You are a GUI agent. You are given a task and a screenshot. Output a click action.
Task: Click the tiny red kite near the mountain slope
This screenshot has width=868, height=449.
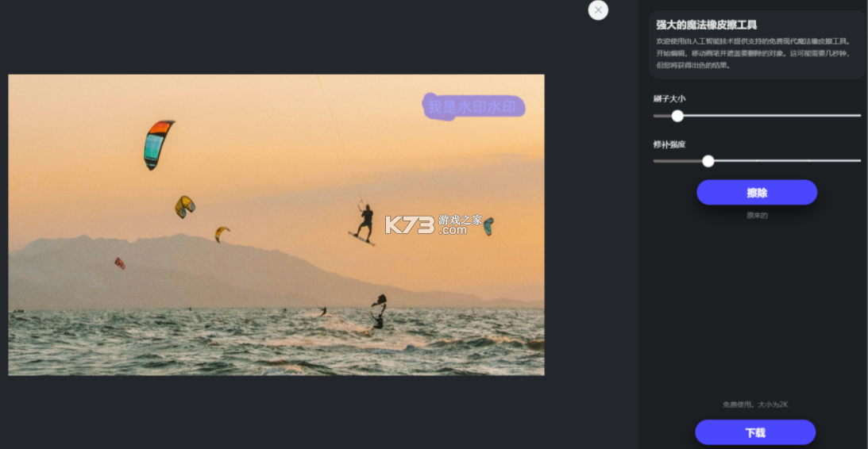pyautogui.click(x=120, y=263)
